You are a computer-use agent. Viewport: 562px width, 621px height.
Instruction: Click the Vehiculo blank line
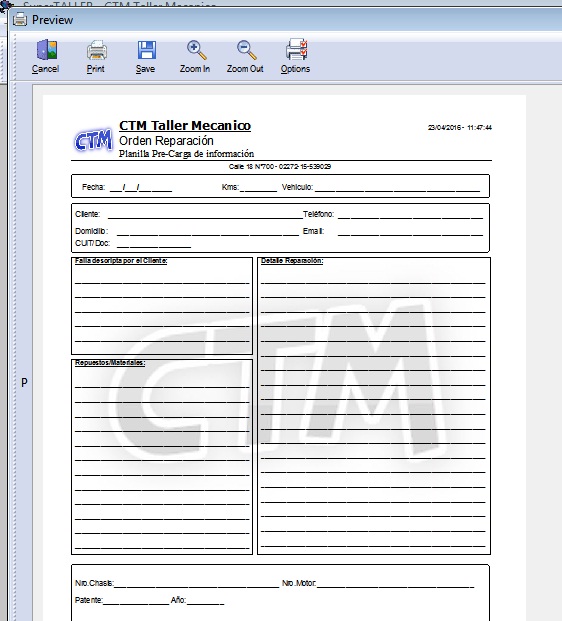[x=397, y=188]
